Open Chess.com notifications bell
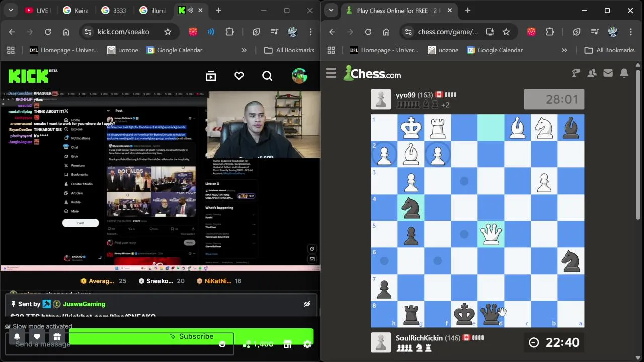This screenshot has width=644, height=362. 624,73
